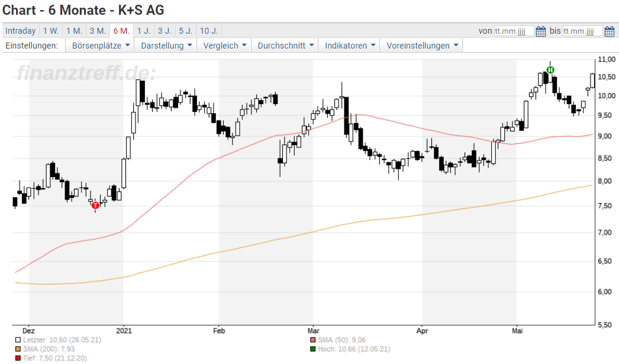619x364 pixels.
Task: Expand the Vergleich dropdown
Action: [224, 46]
